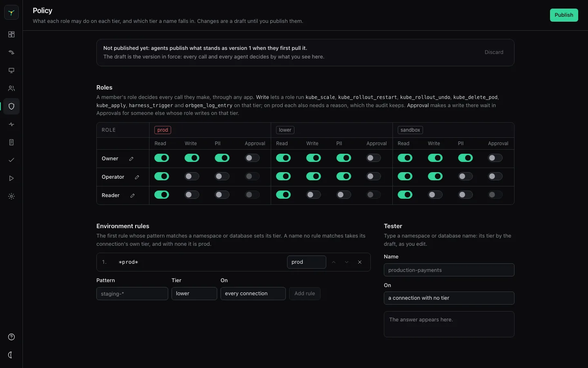Open the members people icon in the sidebar

[11, 88]
